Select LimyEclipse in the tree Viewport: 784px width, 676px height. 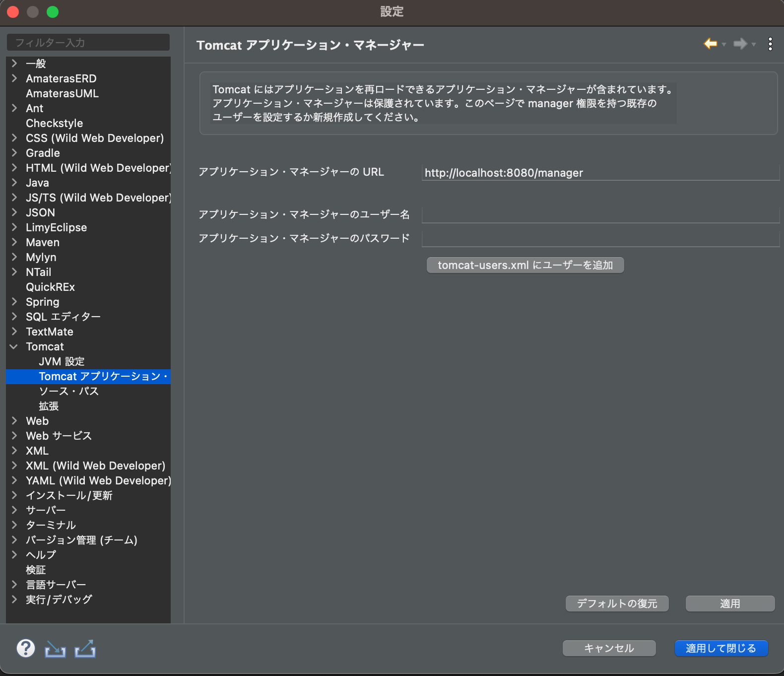coord(56,227)
